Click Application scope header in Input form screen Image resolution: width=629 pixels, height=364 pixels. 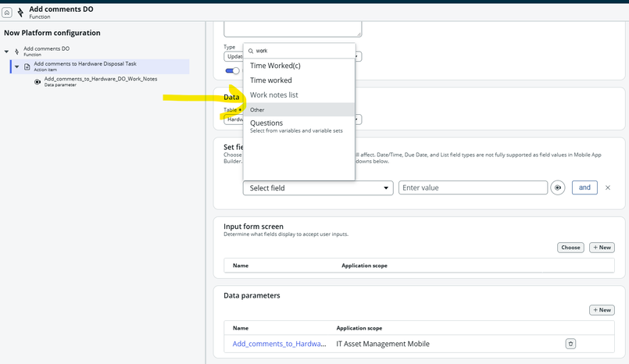coord(364,266)
